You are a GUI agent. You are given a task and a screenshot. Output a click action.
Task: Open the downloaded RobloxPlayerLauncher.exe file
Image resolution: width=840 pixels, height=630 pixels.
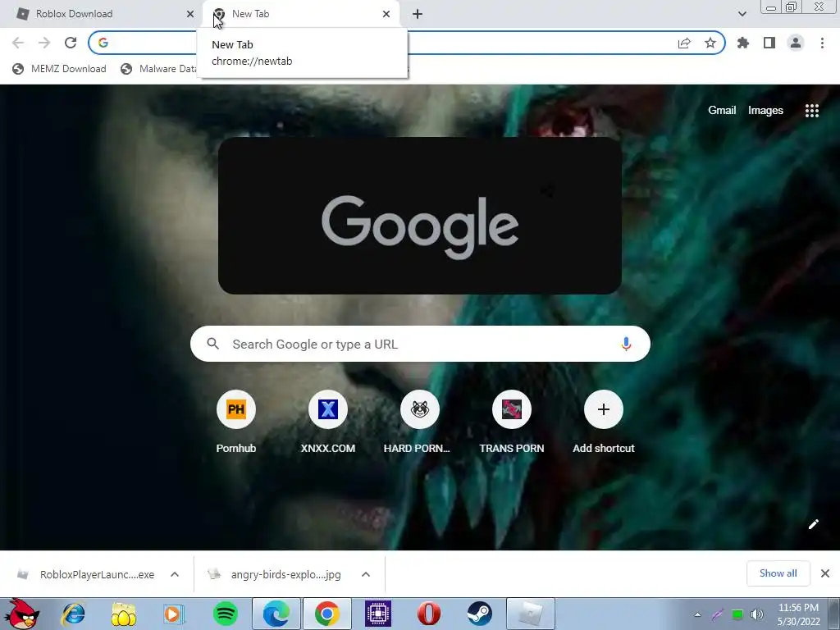pos(85,574)
